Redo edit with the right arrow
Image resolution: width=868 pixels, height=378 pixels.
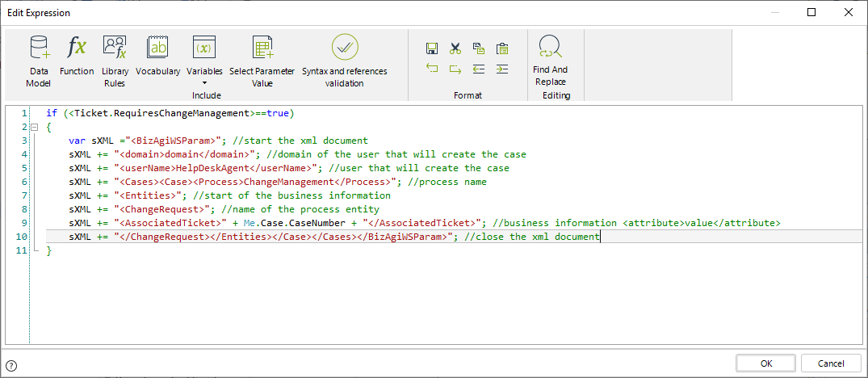(455, 69)
